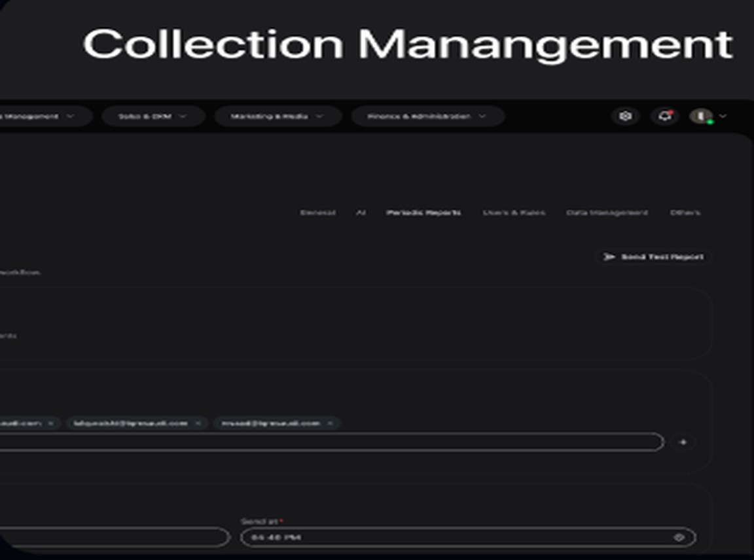Screen dimensions: 754x560
Task: Remove the third email recipient chip
Action: pyautogui.click(x=330, y=423)
